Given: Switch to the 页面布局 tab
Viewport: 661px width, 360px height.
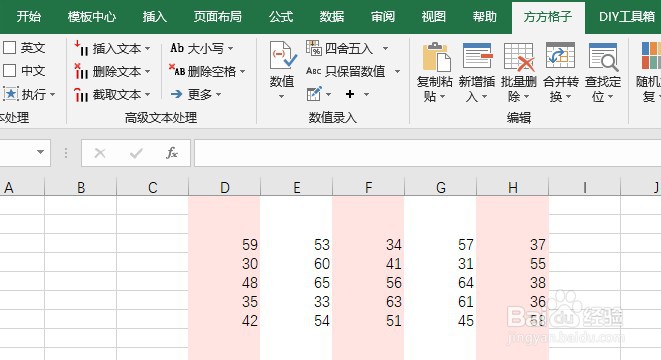Looking at the screenshot, I should [x=218, y=16].
